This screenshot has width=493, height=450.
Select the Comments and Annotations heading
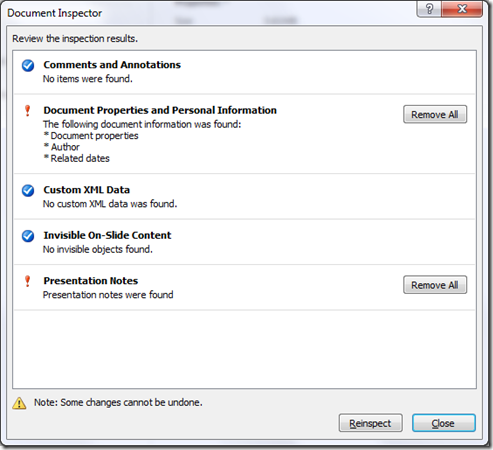tap(112, 65)
